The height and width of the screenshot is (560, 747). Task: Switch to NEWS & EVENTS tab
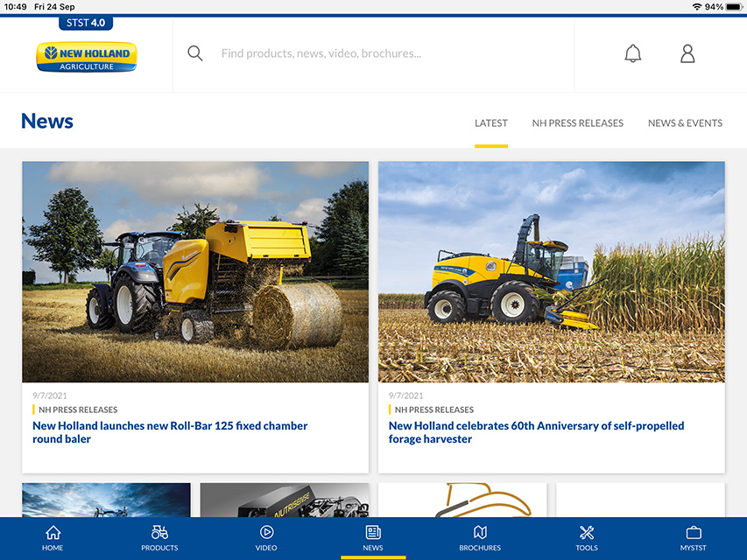tap(685, 123)
